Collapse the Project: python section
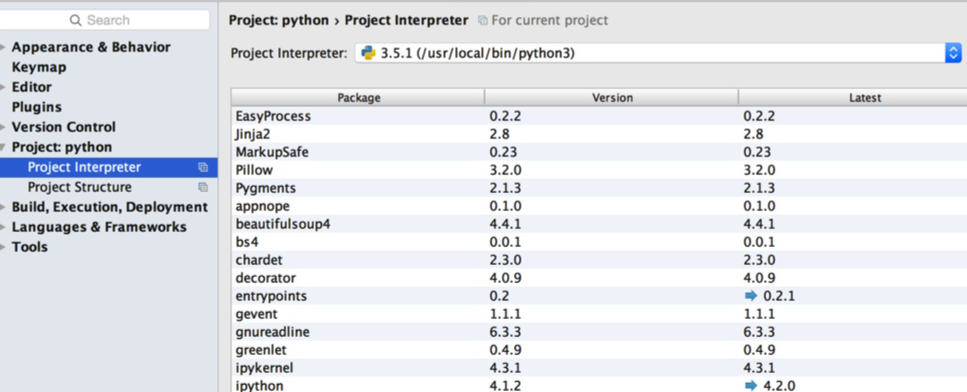 point(3,147)
